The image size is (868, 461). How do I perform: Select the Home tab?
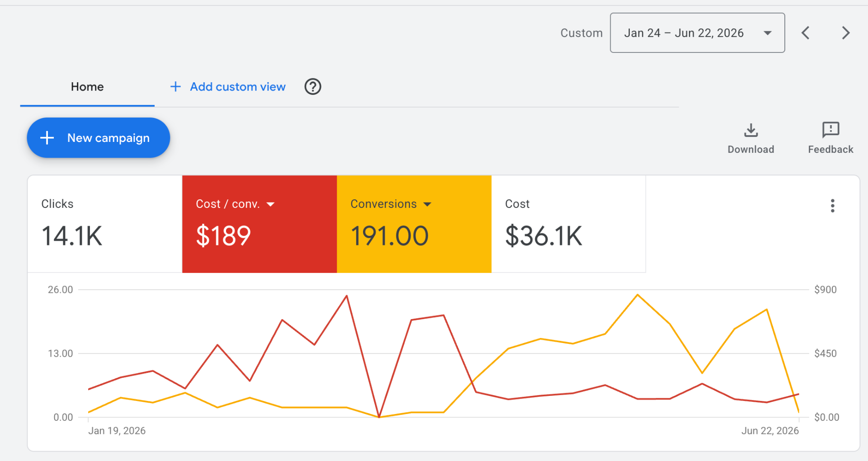pos(87,87)
